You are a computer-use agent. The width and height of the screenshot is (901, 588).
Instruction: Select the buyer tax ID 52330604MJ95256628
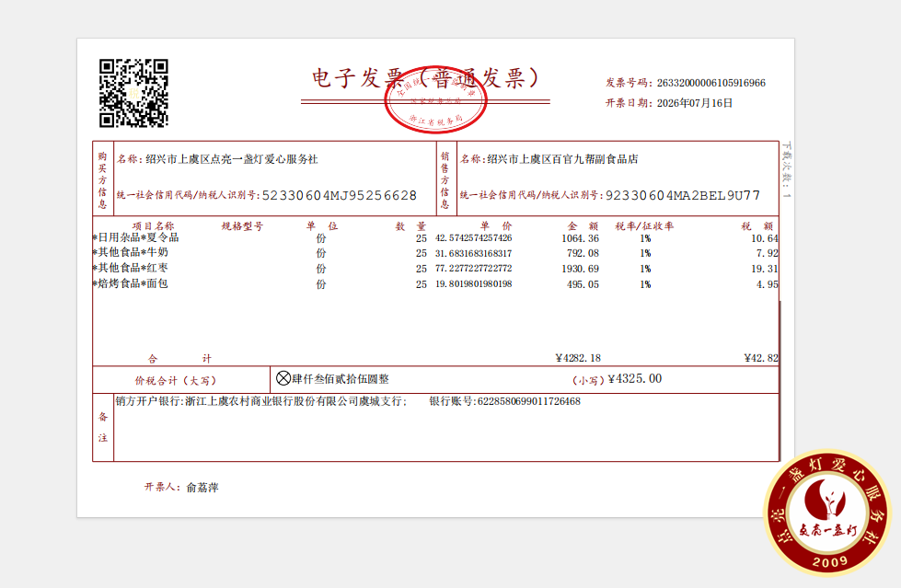tap(339, 195)
